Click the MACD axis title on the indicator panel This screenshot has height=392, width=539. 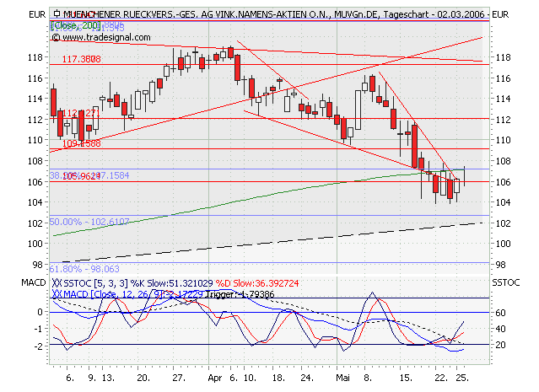point(34,282)
